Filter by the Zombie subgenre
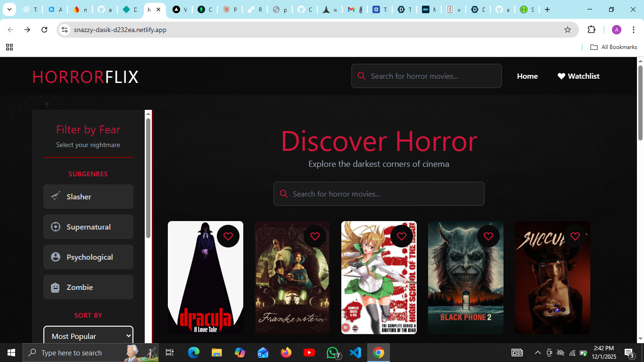The width and height of the screenshot is (644, 362). point(88,287)
